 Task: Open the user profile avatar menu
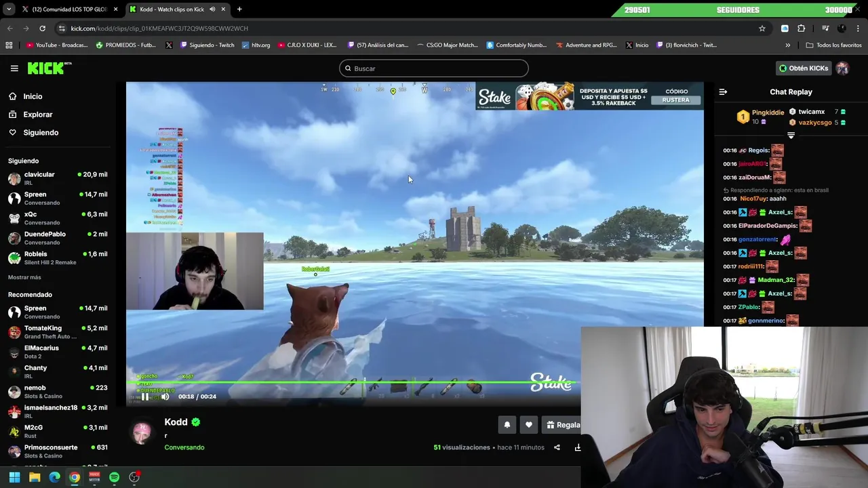[842, 68]
